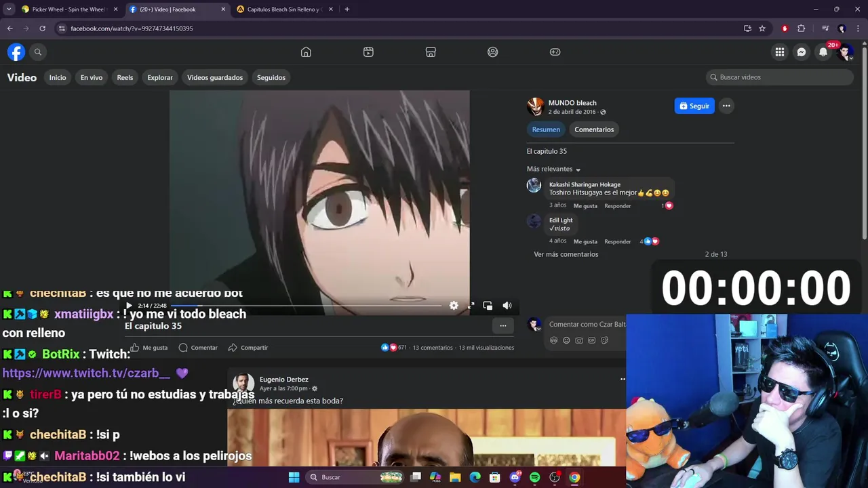Open notifications bell with 20+ badge
This screenshot has height=488, width=868.
click(823, 52)
